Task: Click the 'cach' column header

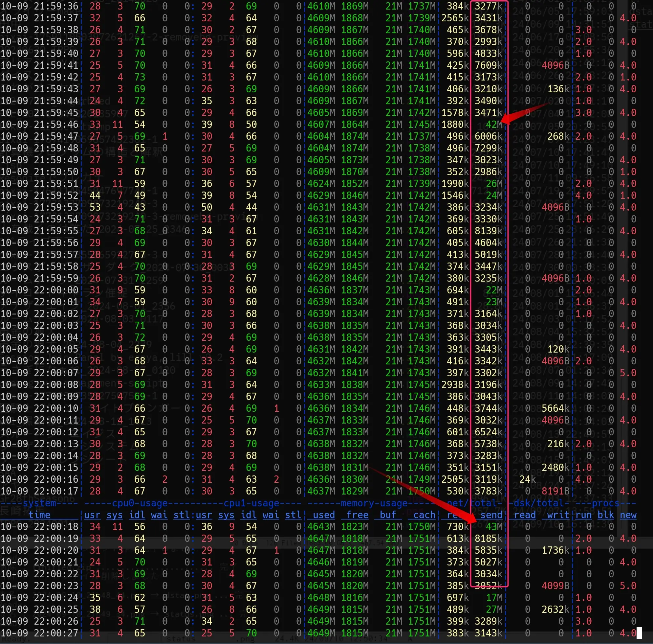Action: click(x=424, y=515)
